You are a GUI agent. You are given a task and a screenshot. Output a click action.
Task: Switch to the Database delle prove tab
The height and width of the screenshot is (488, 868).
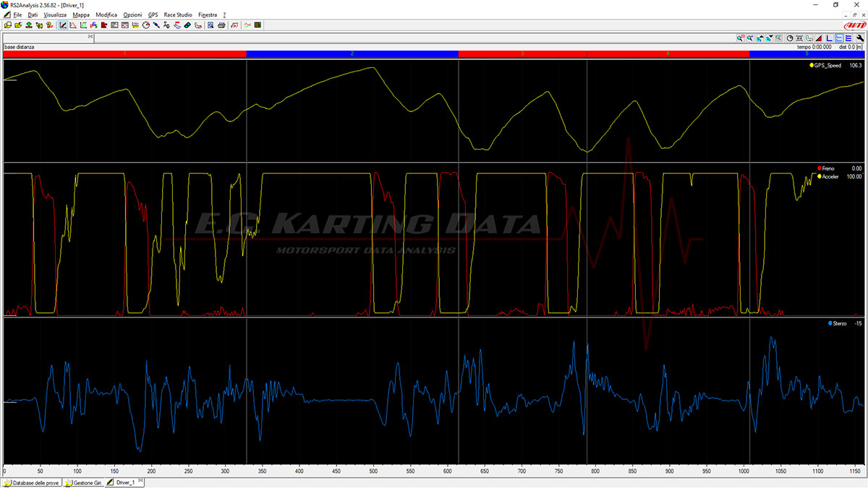coord(33,482)
